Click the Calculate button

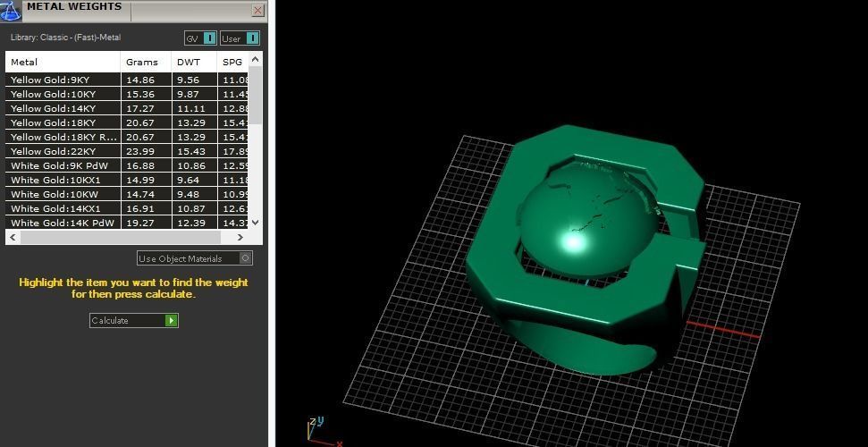coord(133,320)
